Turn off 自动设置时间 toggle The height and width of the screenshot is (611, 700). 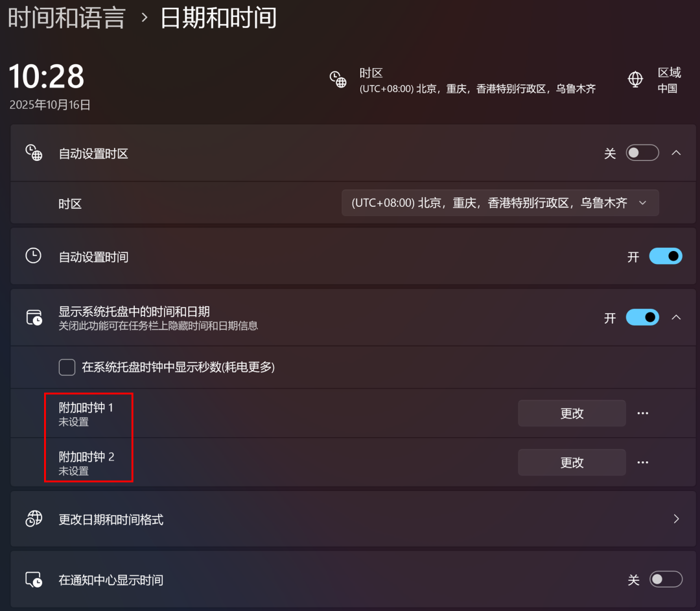coord(666,256)
